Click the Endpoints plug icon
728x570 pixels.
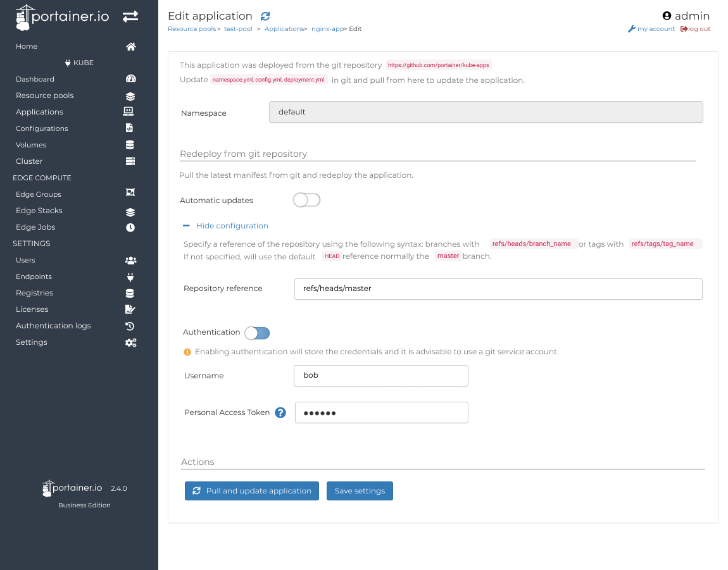[x=130, y=277]
